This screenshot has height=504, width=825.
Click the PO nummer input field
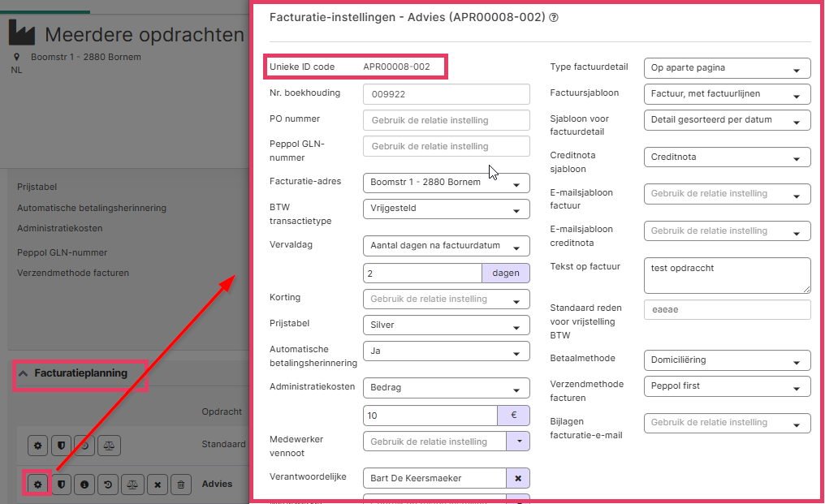pos(446,120)
